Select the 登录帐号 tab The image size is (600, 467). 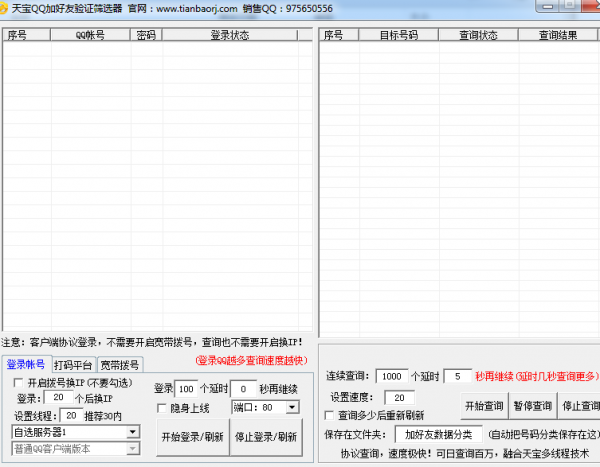[x=26, y=365]
